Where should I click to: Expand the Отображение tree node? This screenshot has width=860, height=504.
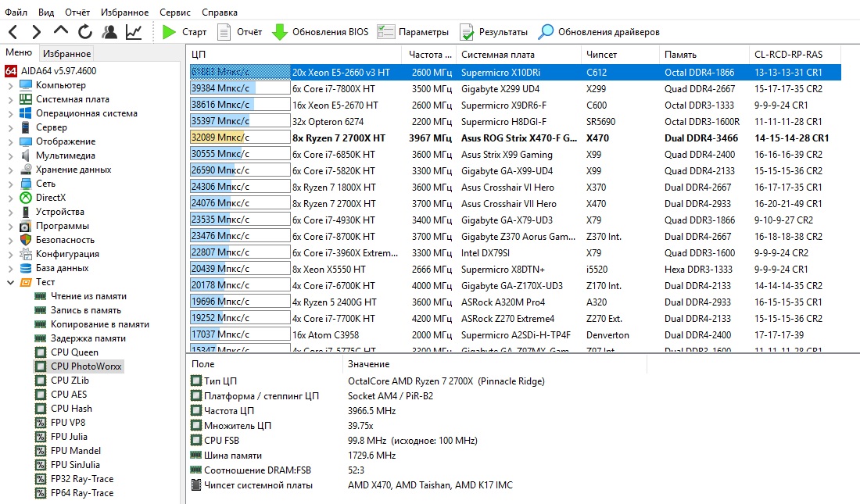pos(10,141)
